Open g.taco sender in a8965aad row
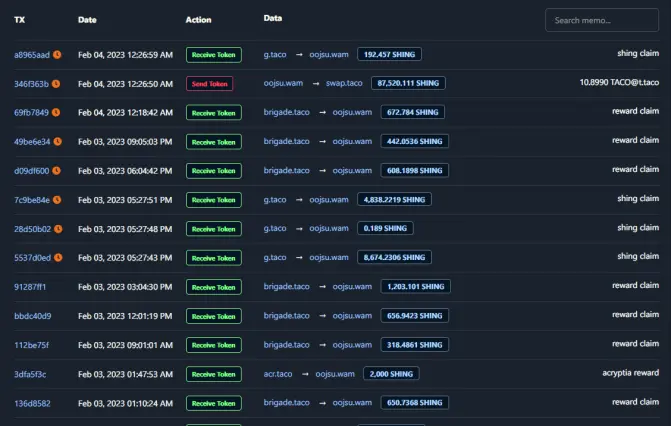Screen dimensions: 671x426 click(275, 54)
